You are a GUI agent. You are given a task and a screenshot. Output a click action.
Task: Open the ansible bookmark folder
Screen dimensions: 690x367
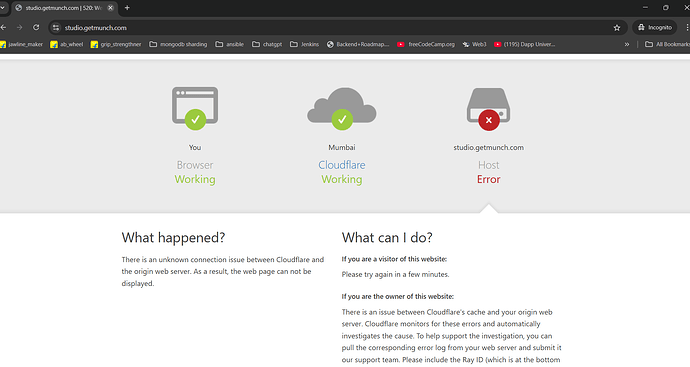[230, 44]
